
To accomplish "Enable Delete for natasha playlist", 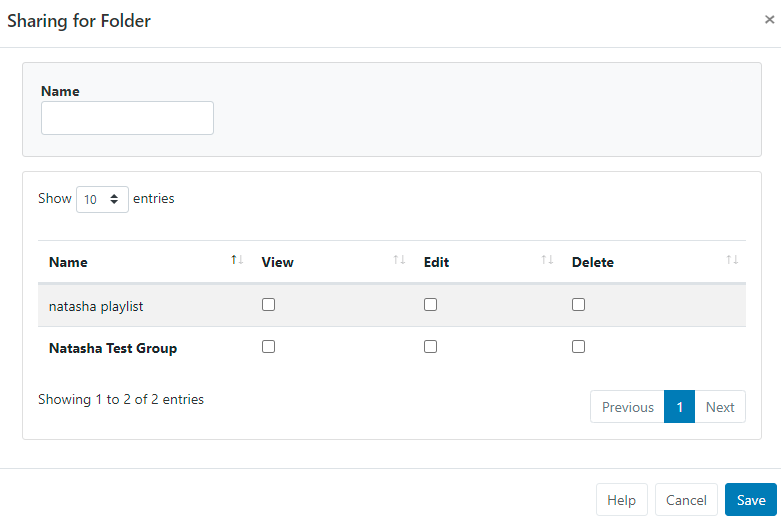I will pos(578,305).
